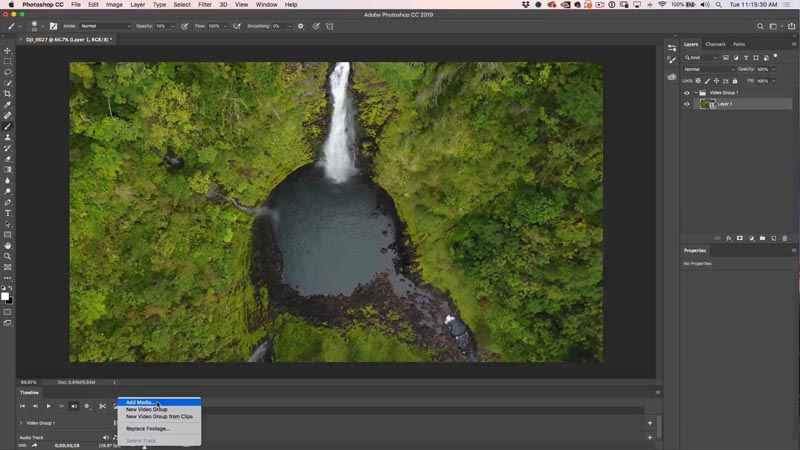Mute audio playback in timeline
Image resolution: width=800 pixels, height=450 pixels.
[x=74, y=406]
